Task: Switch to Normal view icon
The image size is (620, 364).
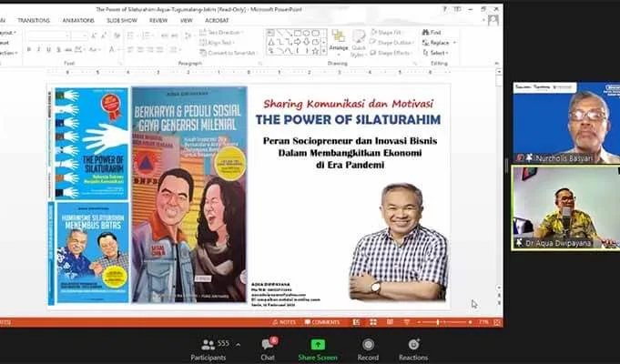Action: click(356, 322)
